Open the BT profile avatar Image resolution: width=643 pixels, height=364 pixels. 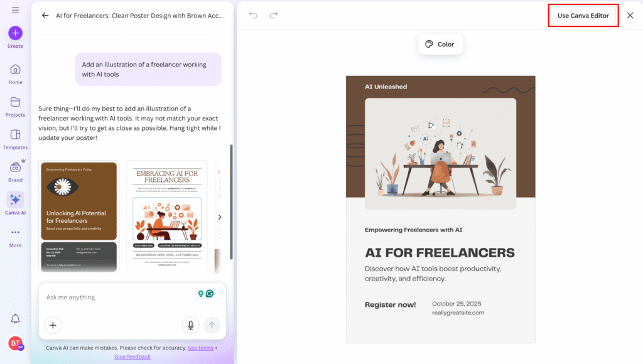click(15, 343)
